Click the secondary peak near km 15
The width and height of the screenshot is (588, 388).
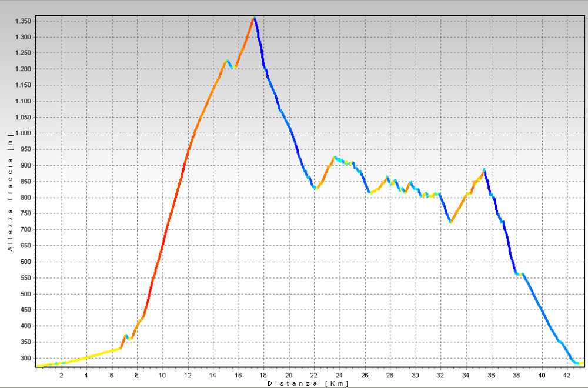point(227,61)
